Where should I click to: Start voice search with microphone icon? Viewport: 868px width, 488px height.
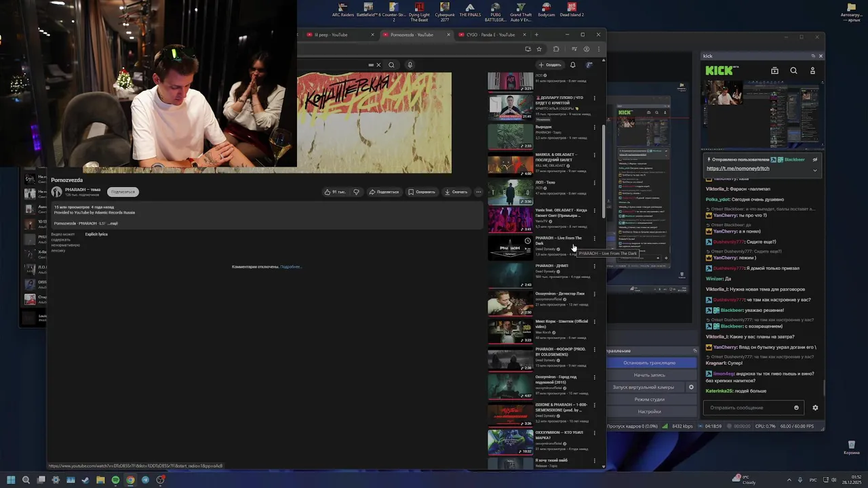[410, 65]
